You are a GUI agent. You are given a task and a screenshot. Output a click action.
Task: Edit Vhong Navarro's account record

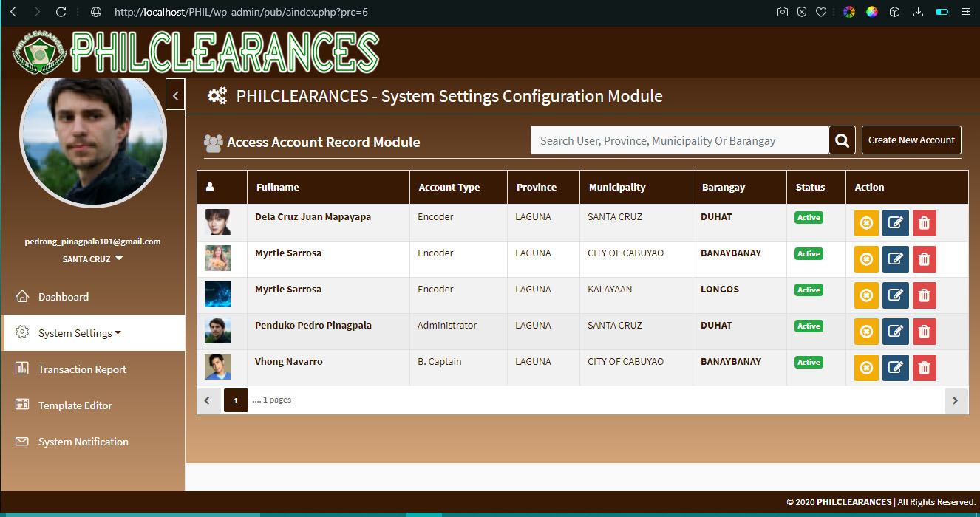pyautogui.click(x=895, y=368)
